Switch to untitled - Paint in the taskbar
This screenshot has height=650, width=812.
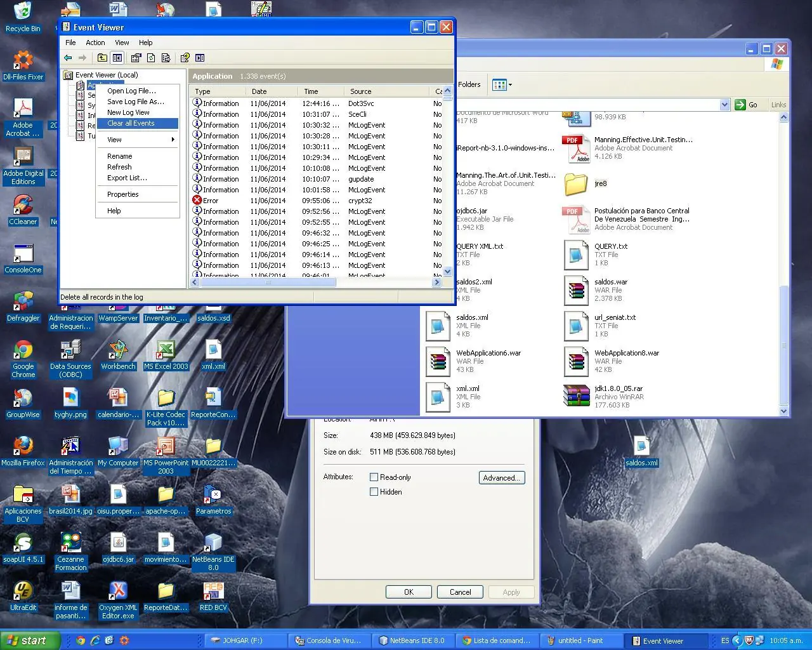click(580, 640)
